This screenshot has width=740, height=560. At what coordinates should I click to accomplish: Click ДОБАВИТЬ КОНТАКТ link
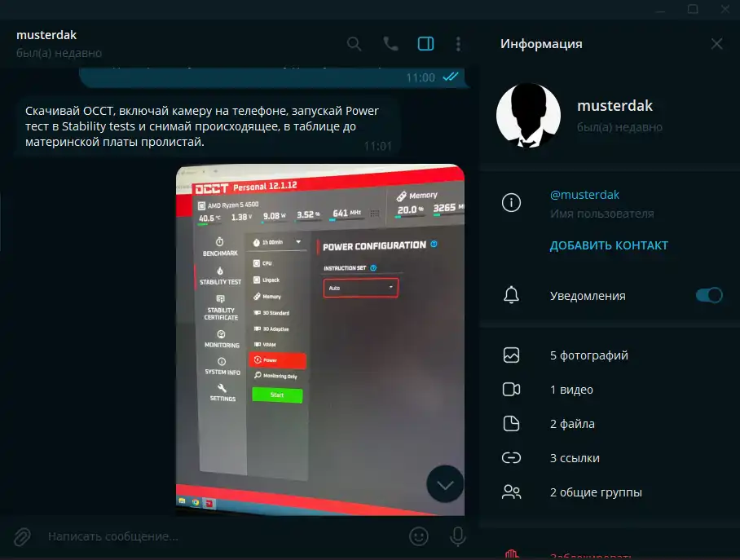[x=609, y=245]
